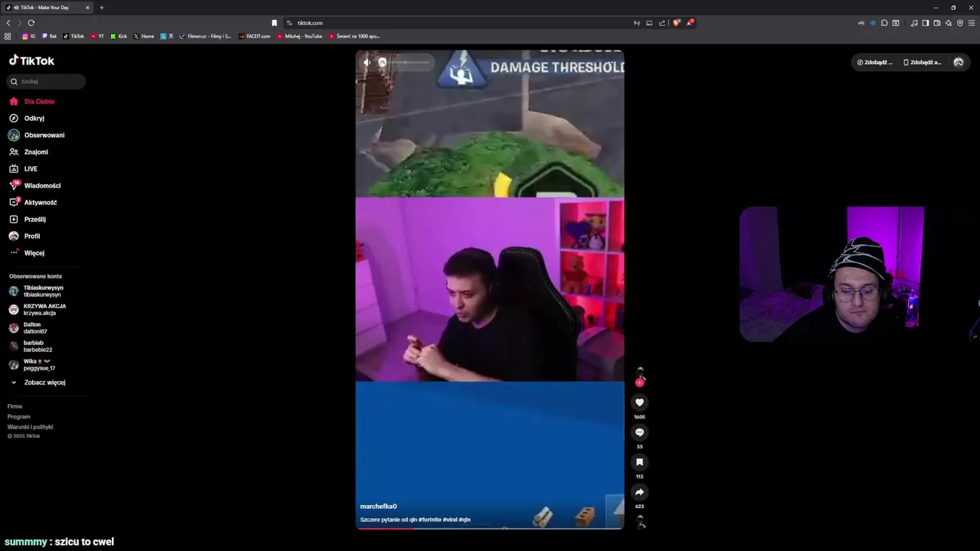980x551 pixels.
Task: Bookmark page icon in address bar
Action: click(274, 23)
